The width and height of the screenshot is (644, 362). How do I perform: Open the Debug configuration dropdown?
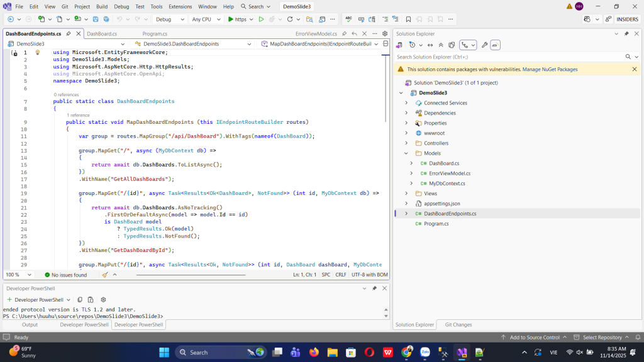[169, 19]
